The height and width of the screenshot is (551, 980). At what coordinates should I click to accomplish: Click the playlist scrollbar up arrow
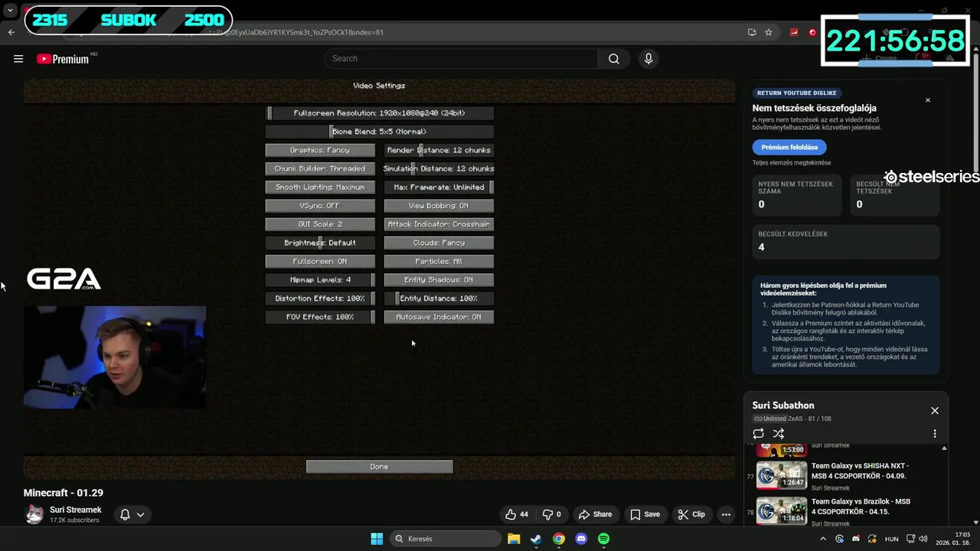click(944, 448)
